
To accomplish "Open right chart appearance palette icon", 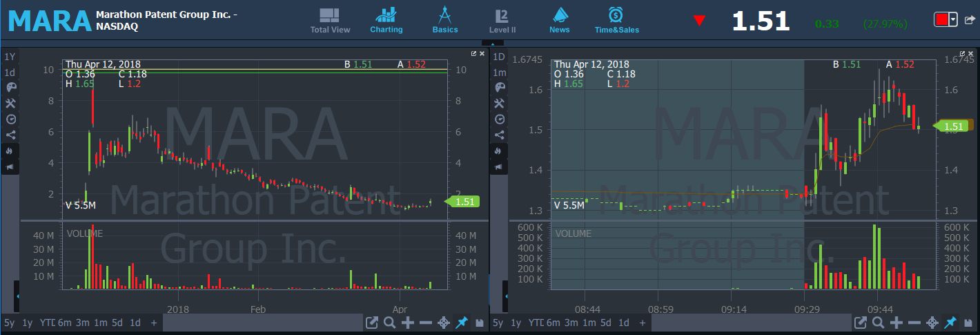I will point(500,88).
